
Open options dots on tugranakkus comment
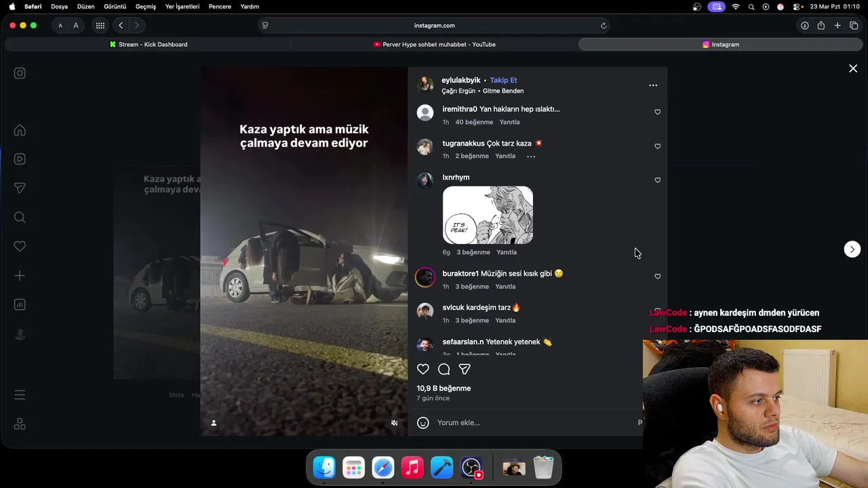coord(531,157)
